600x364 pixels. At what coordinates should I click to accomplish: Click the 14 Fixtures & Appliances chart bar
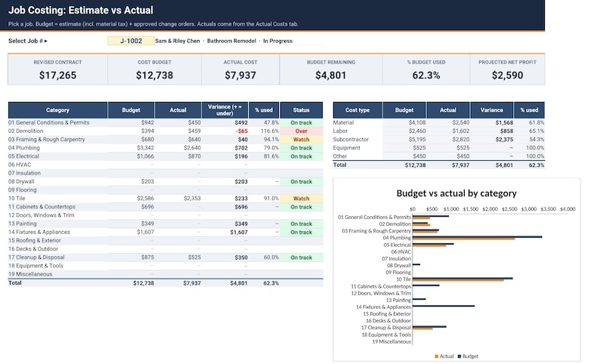444,306
